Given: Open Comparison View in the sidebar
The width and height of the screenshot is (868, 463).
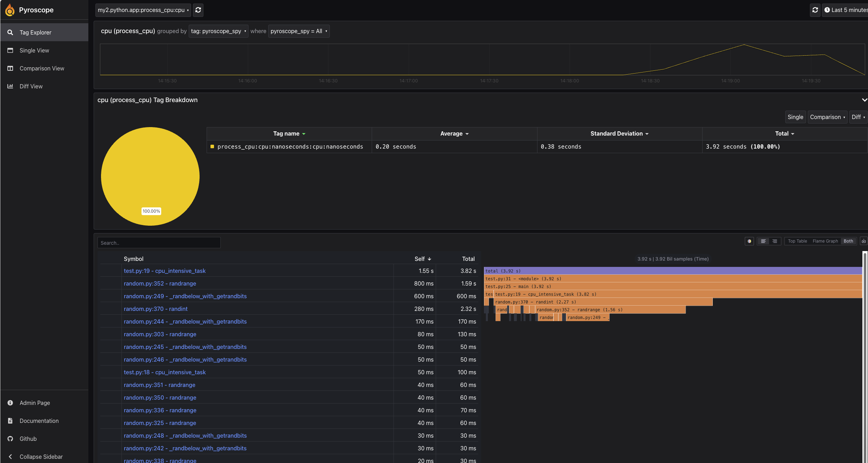Looking at the screenshot, I should (x=42, y=68).
